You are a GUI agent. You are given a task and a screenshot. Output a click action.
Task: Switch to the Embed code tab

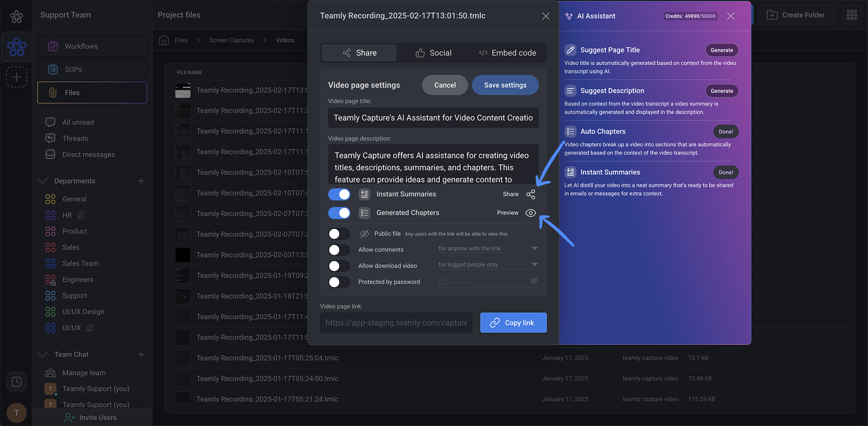click(508, 53)
